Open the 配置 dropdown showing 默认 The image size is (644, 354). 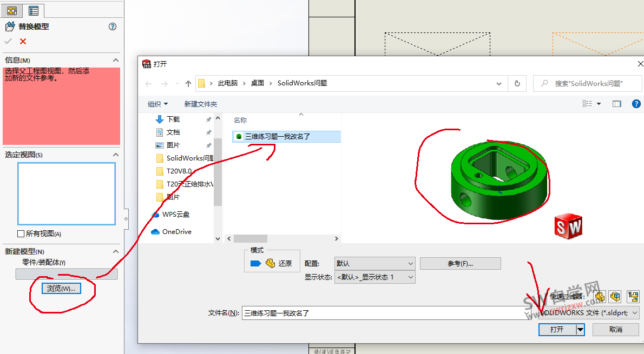[x=411, y=263]
